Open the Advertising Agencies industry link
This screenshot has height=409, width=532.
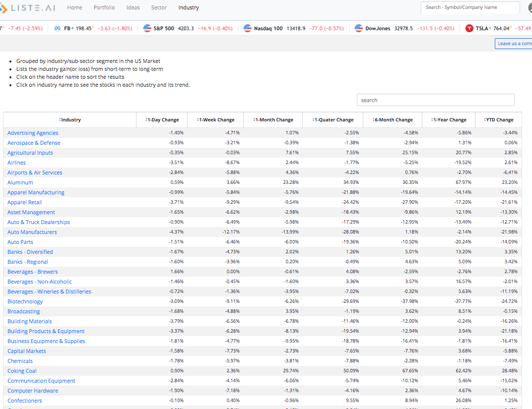tap(33, 133)
